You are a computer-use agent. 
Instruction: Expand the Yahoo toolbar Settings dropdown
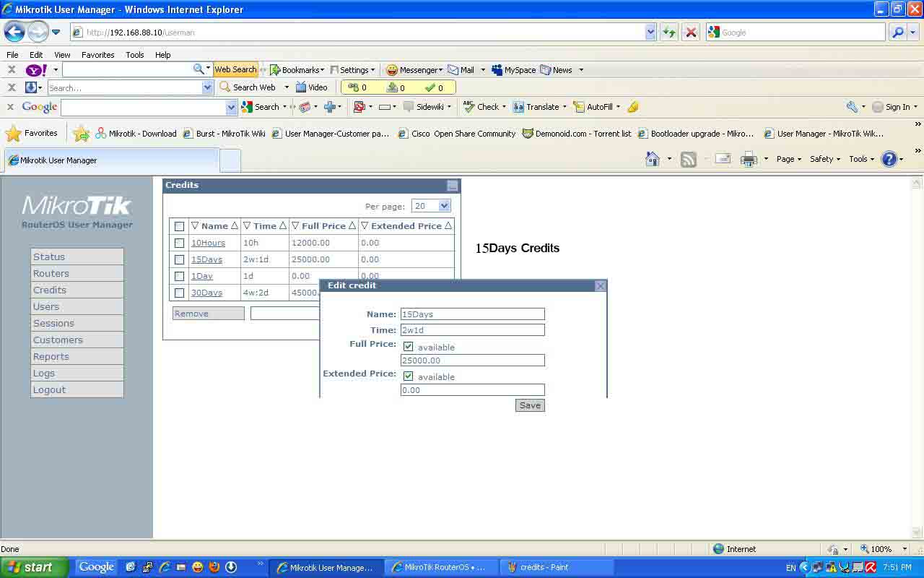pyautogui.click(x=372, y=70)
